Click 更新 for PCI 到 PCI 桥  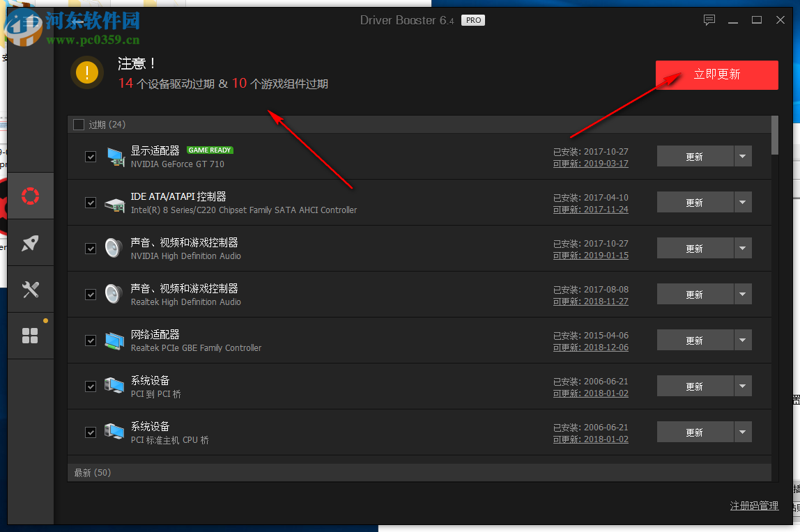[695, 386]
